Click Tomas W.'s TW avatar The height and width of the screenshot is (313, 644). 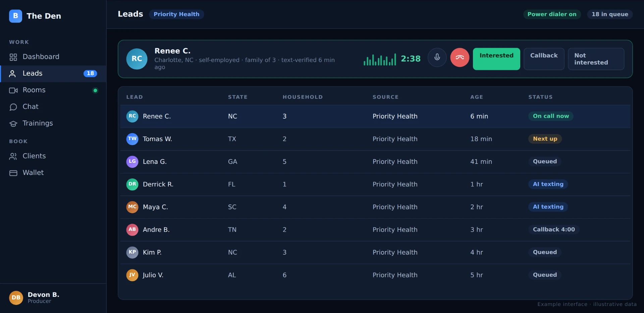tap(132, 139)
